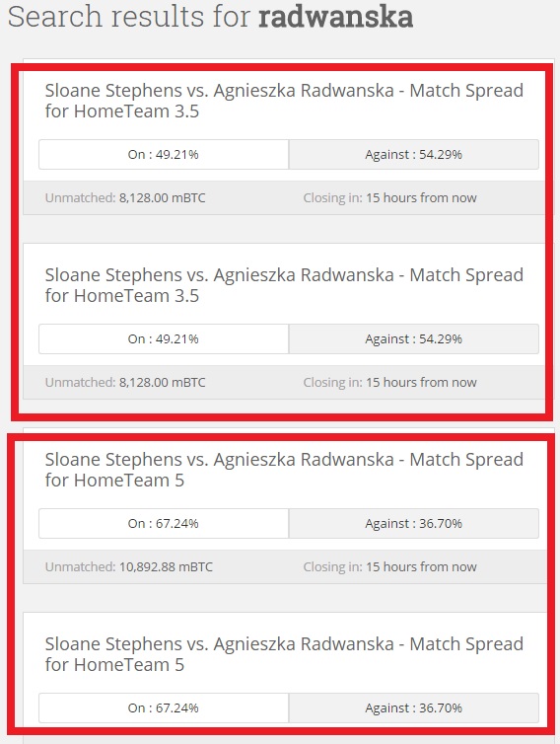560x744 pixels.
Task: Select Unmatched 8,128.00 mBTC in second card
Action: tap(125, 383)
